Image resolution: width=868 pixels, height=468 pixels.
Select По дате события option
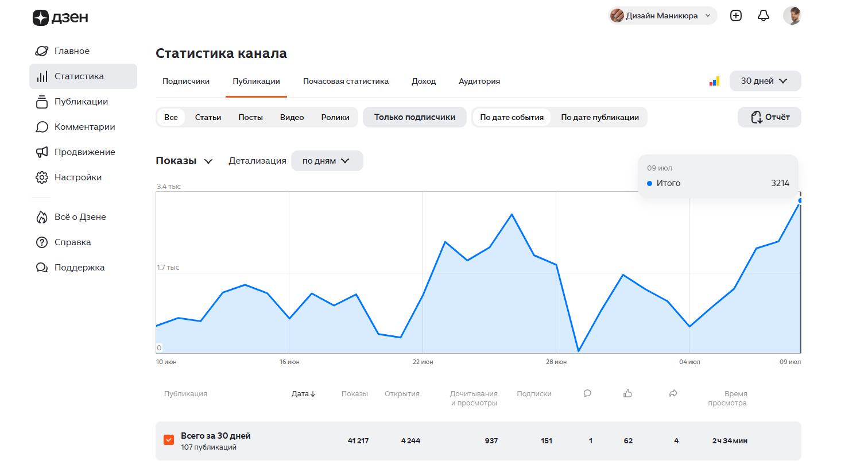click(511, 117)
